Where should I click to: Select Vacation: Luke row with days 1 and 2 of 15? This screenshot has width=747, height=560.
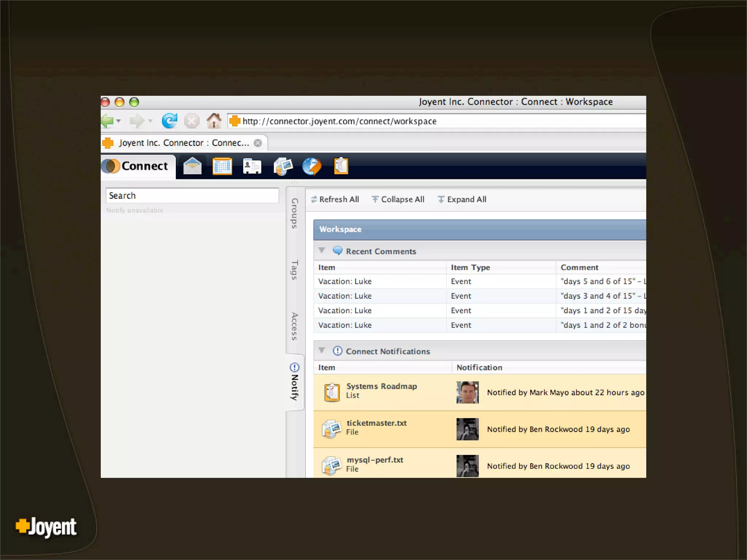(x=480, y=311)
